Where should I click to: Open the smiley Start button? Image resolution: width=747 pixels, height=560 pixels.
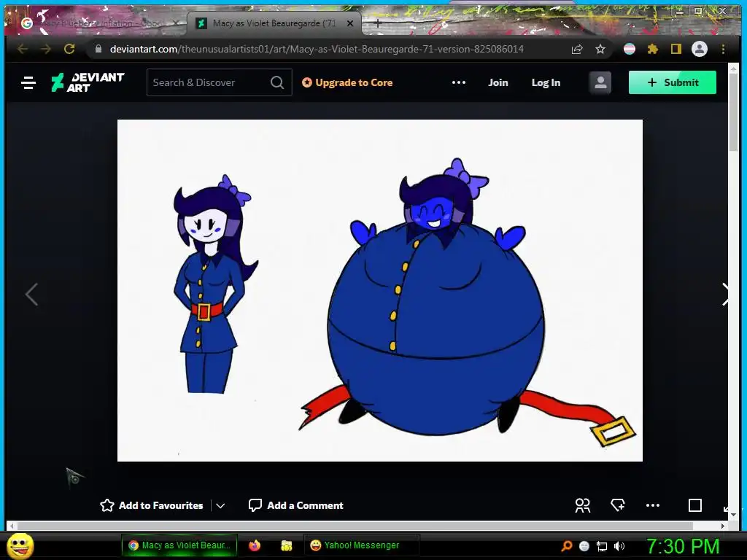point(20,545)
